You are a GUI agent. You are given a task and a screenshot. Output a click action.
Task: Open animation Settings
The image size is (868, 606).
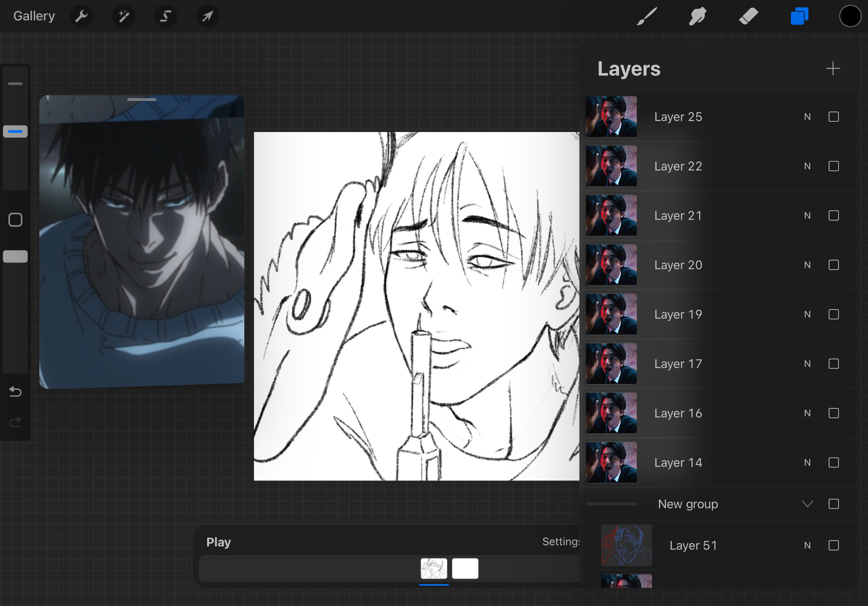pyautogui.click(x=561, y=542)
